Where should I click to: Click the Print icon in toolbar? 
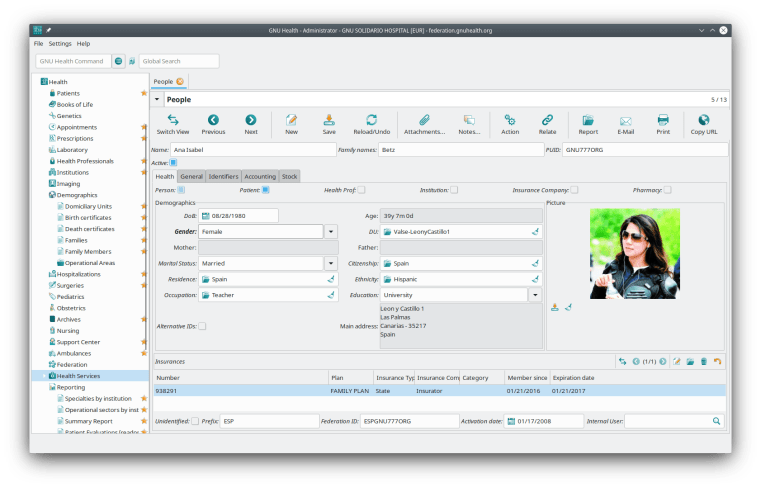point(662,121)
